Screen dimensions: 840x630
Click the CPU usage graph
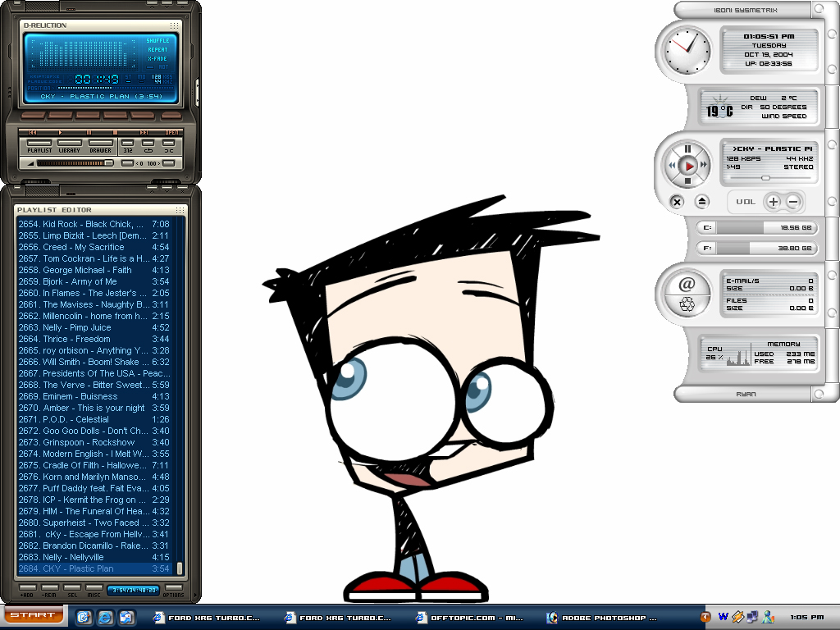tap(739, 358)
